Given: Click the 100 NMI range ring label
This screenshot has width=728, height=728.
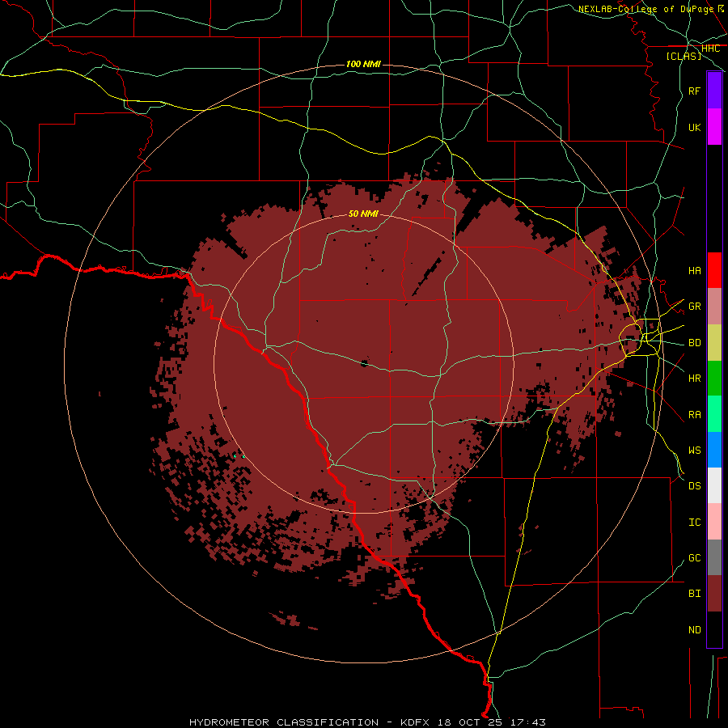Looking at the screenshot, I should 363,64.
